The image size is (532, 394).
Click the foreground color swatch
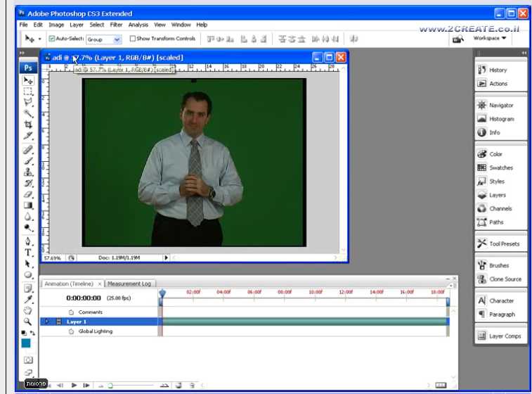(x=26, y=343)
